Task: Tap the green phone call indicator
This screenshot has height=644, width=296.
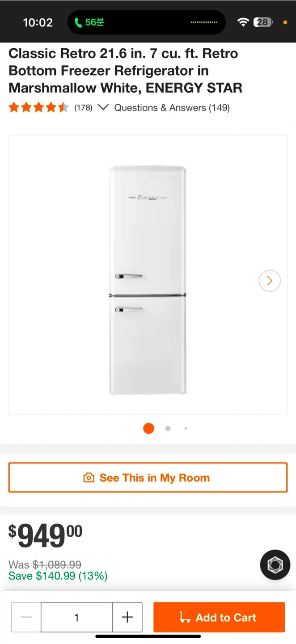Action: [x=89, y=22]
